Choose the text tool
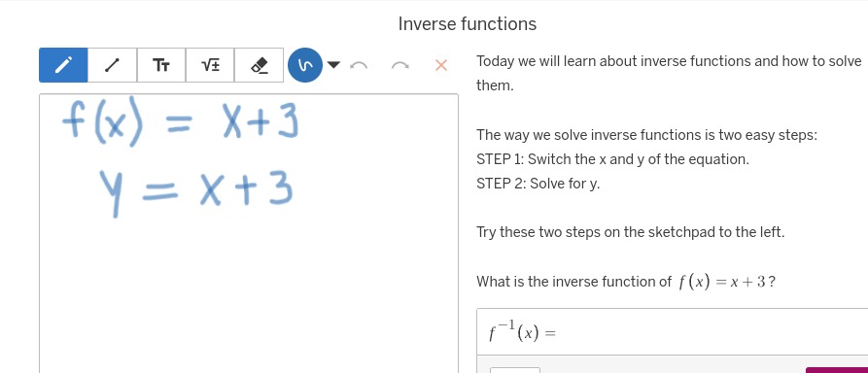The height and width of the screenshot is (373, 868). pos(161,65)
